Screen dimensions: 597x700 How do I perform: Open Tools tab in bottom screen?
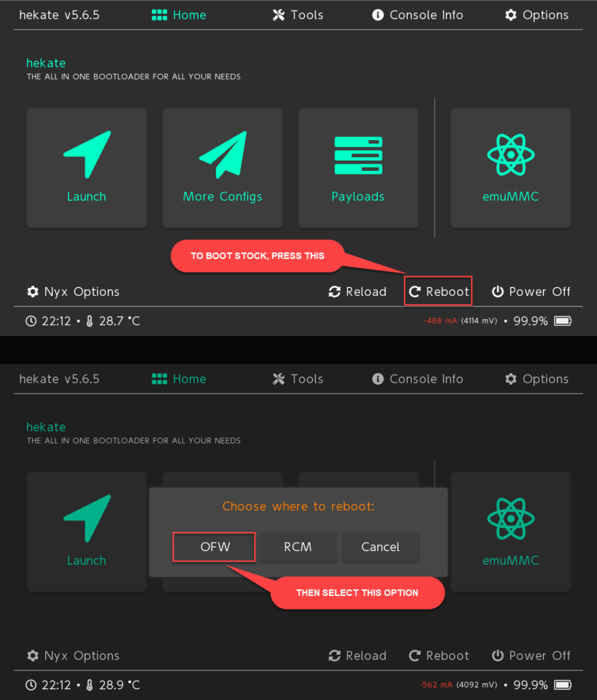coord(298,379)
